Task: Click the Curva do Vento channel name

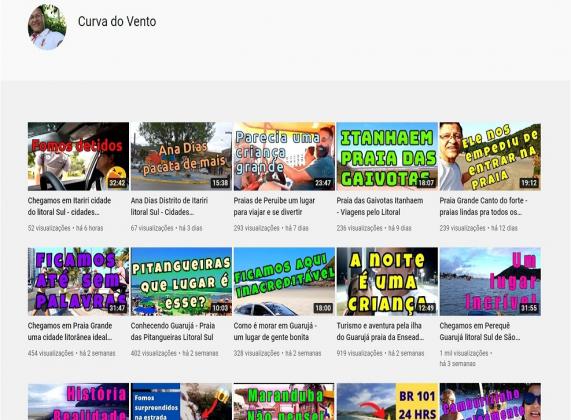Action: click(x=117, y=21)
